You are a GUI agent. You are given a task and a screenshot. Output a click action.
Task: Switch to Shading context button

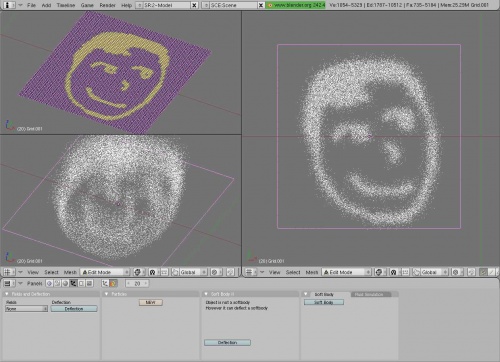point(65,284)
